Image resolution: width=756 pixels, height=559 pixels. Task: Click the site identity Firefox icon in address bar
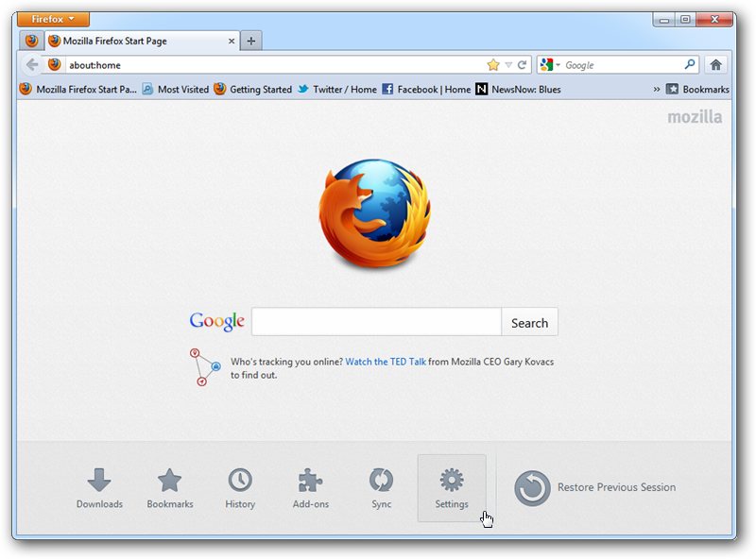[55, 64]
